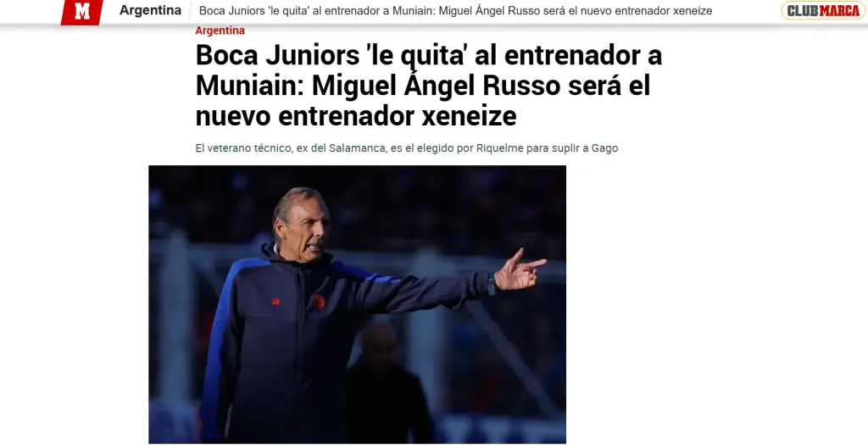Click the small red brand logo on jacket

[275, 302]
